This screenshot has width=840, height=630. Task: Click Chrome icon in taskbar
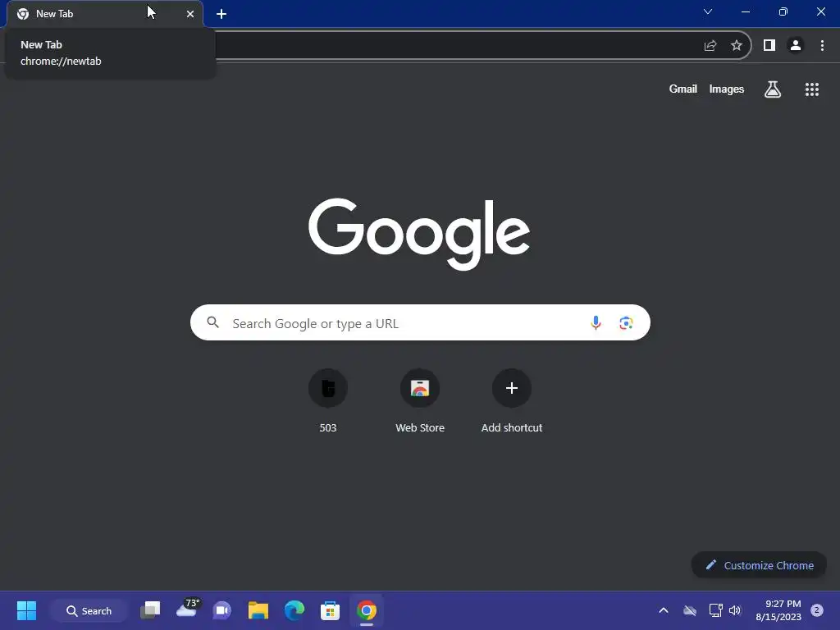click(x=367, y=610)
